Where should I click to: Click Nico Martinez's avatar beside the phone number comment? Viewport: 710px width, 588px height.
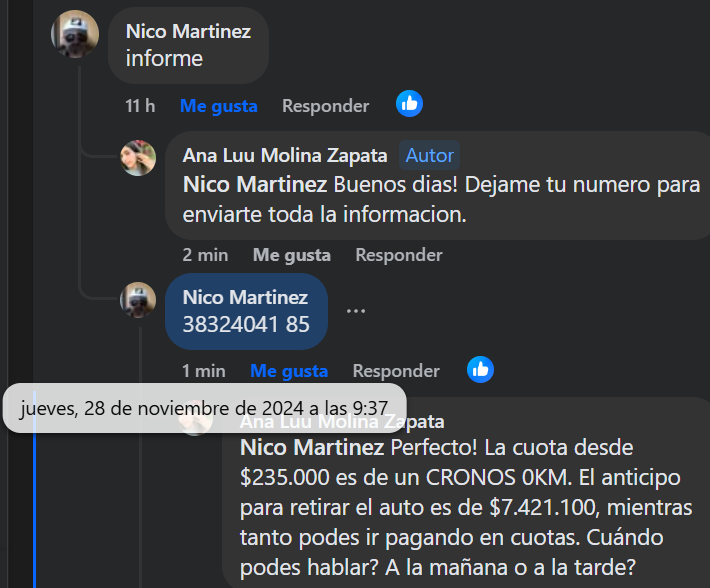pyautogui.click(x=138, y=299)
